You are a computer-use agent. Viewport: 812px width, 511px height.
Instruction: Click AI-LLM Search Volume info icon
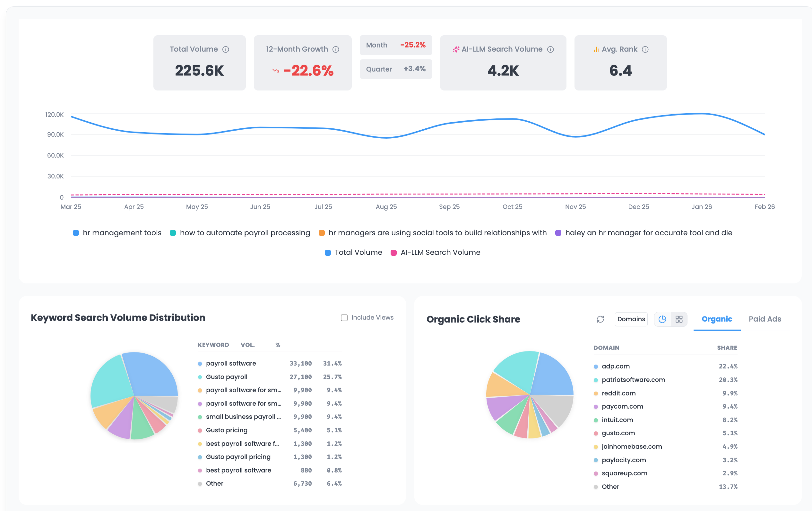(550, 49)
